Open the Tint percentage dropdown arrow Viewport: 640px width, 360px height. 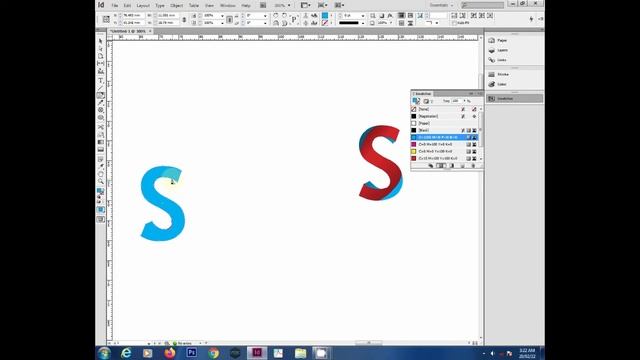[464, 101]
